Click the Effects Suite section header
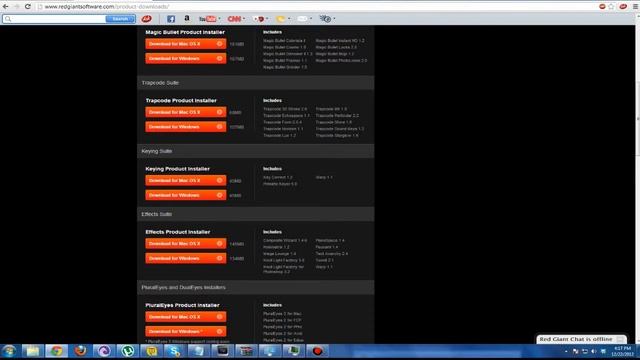The image size is (640, 360). coord(256,214)
